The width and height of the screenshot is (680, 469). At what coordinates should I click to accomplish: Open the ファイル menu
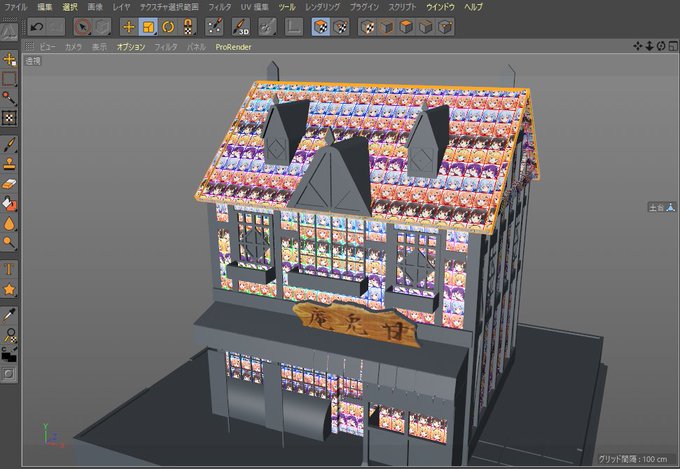(x=16, y=7)
